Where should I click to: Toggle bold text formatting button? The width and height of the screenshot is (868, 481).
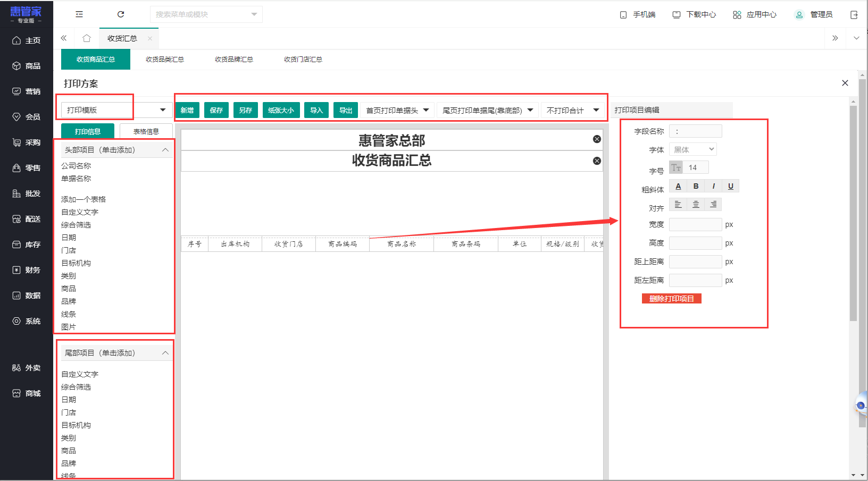[696, 186]
